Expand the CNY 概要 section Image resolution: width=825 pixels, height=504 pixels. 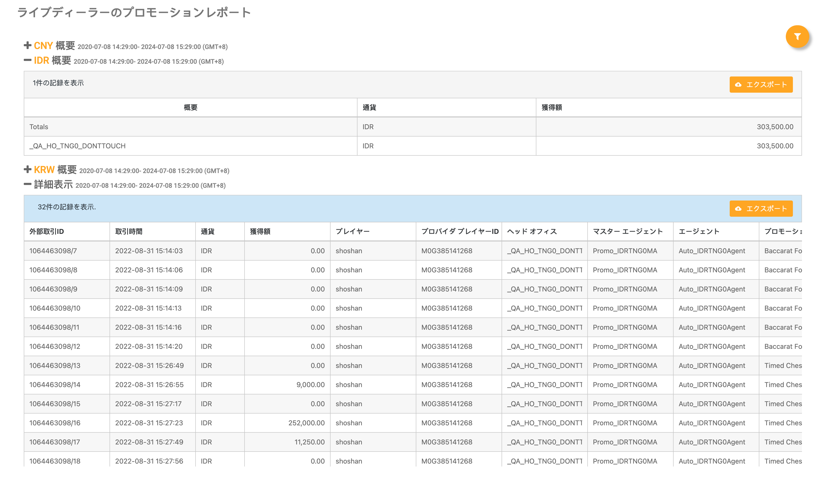coord(43,46)
